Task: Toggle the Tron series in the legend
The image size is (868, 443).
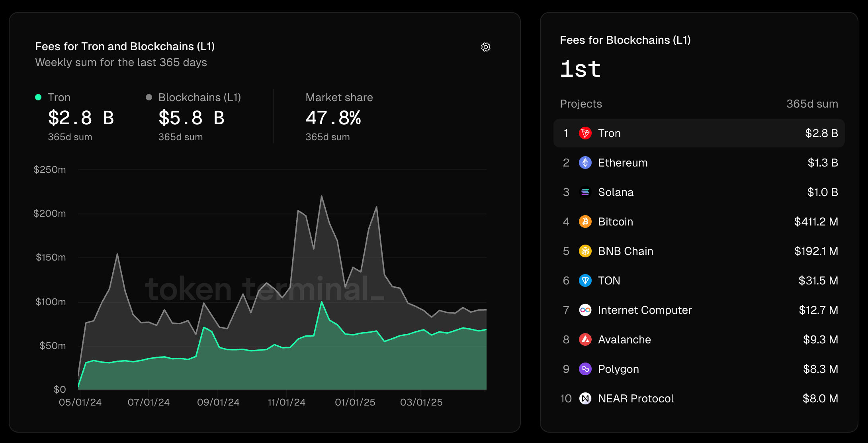Action: click(59, 97)
